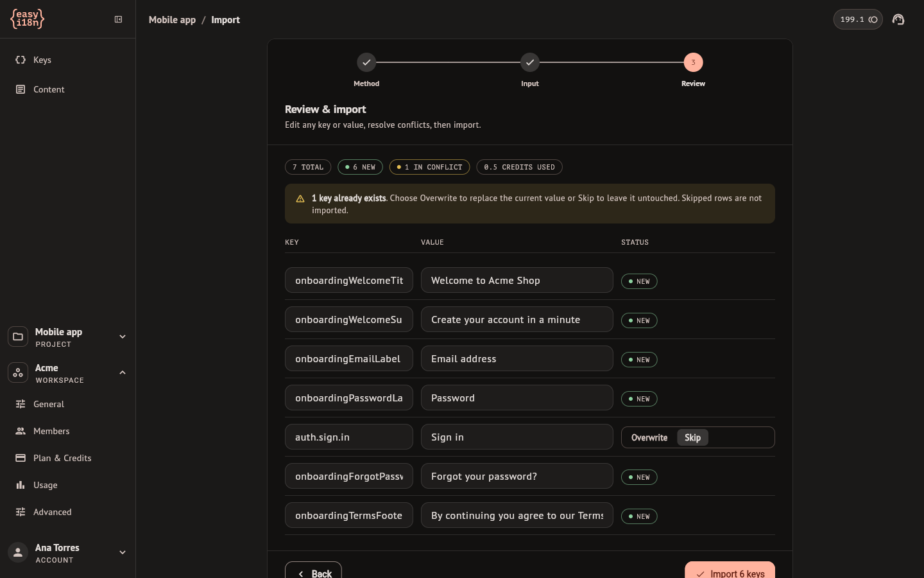The height and width of the screenshot is (578, 924).
Task: Open the support headset icon
Action: 898,19
